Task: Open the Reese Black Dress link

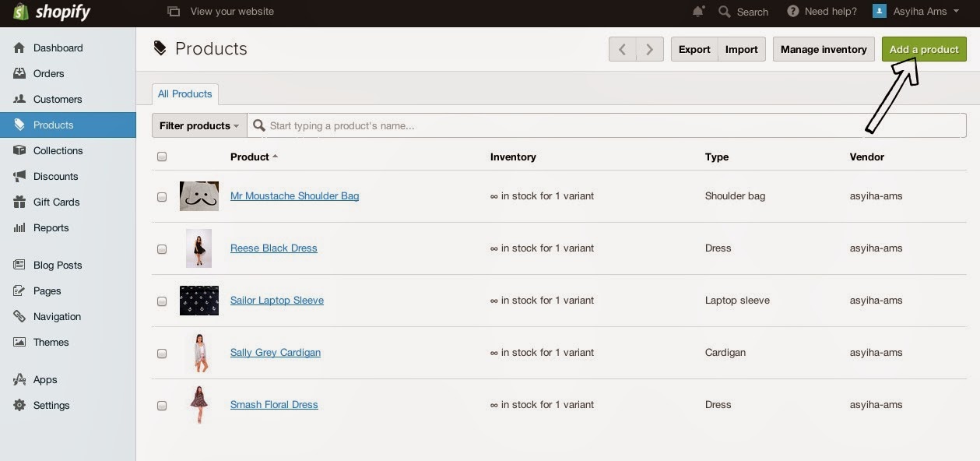Action: [x=273, y=248]
